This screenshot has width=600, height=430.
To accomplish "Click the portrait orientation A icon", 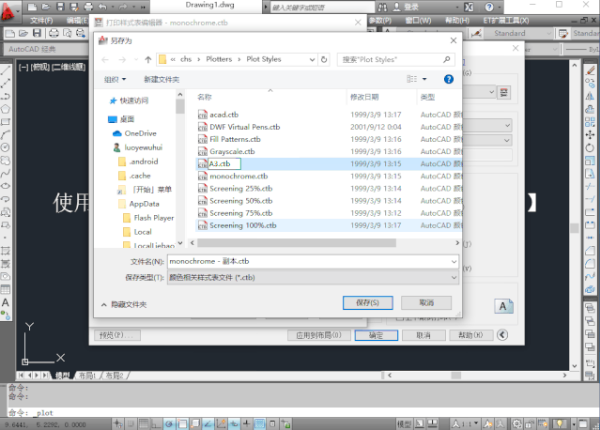I will point(503,306).
